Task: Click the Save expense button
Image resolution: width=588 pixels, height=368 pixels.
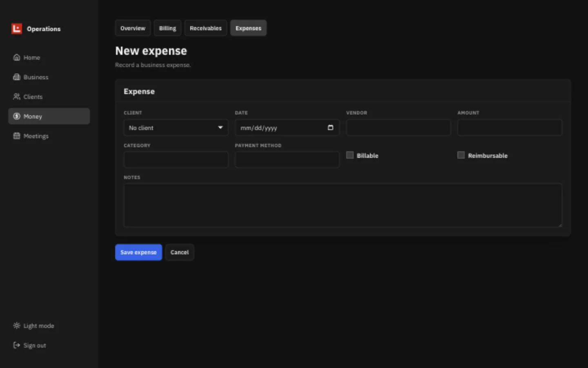Action: 138,252
